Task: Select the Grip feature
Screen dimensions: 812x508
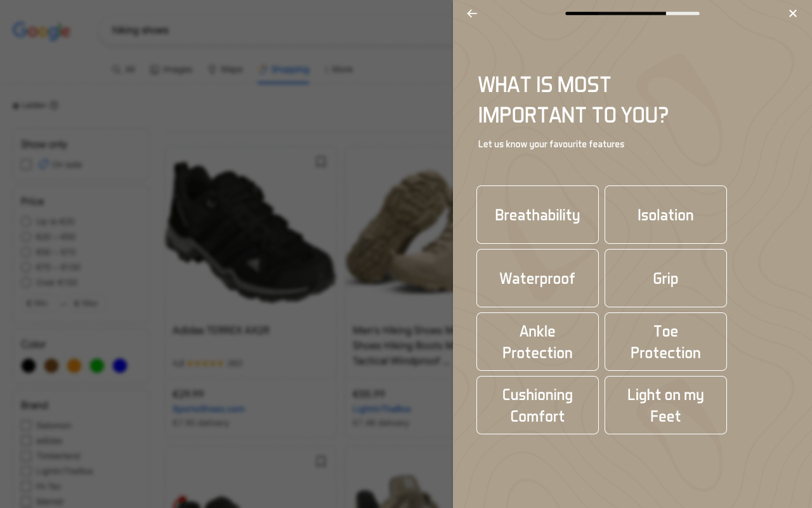Action: coord(665,278)
